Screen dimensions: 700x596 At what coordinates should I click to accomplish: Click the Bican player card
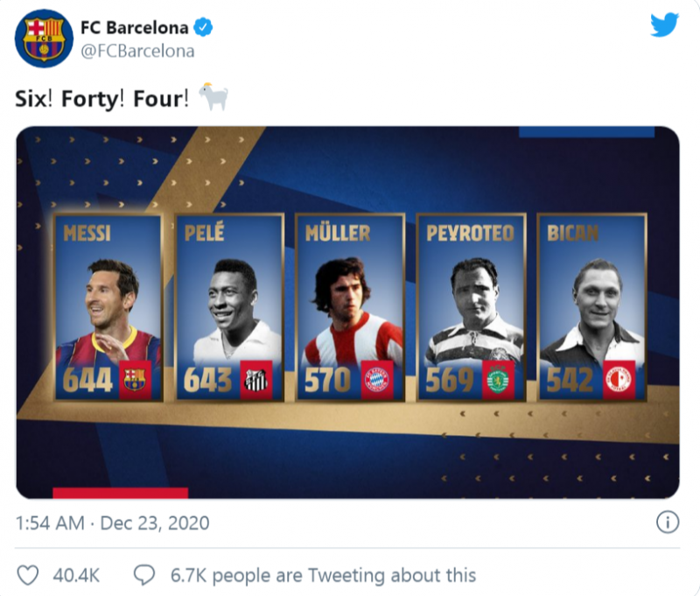(x=591, y=308)
